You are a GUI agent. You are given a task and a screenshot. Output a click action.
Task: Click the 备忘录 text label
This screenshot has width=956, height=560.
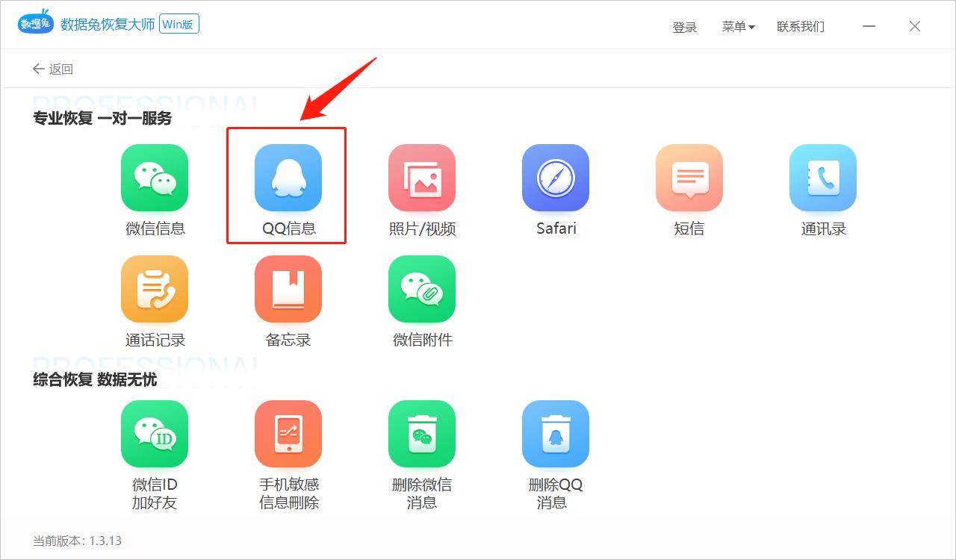(x=288, y=340)
